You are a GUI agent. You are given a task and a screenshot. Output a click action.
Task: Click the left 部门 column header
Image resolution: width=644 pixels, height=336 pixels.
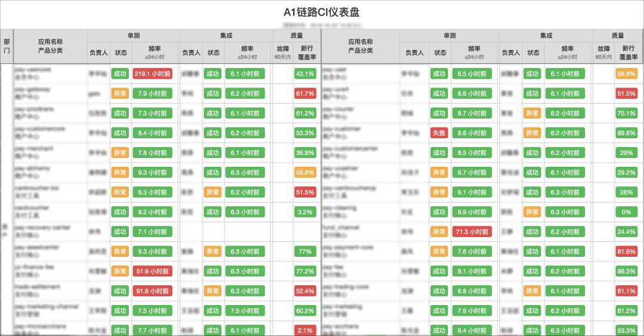(x=7, y=46)
